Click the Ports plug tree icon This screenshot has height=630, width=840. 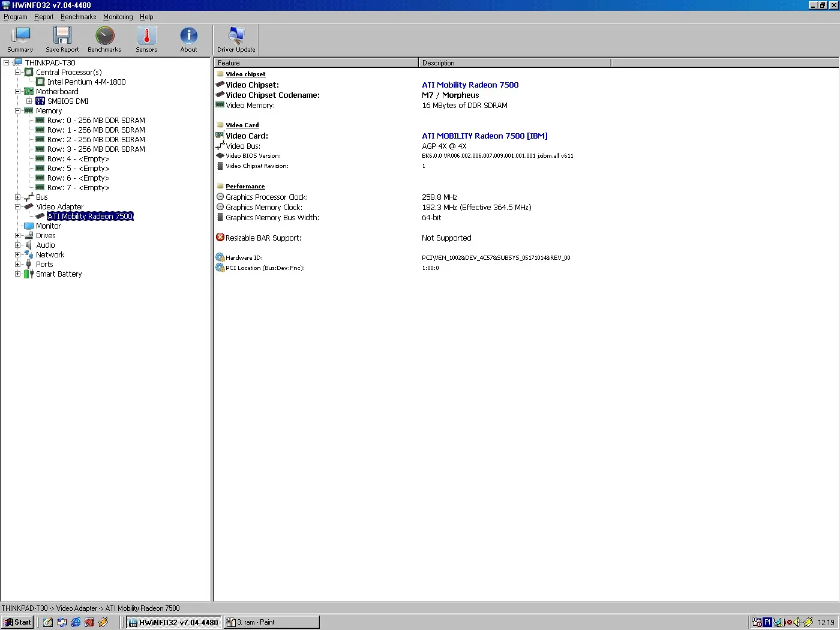tap(28, 264)
